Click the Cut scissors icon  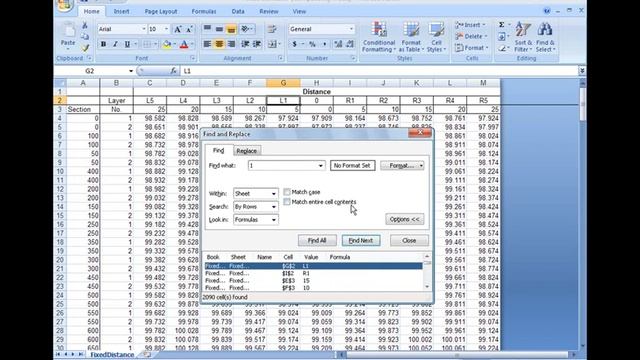(85, 26)
